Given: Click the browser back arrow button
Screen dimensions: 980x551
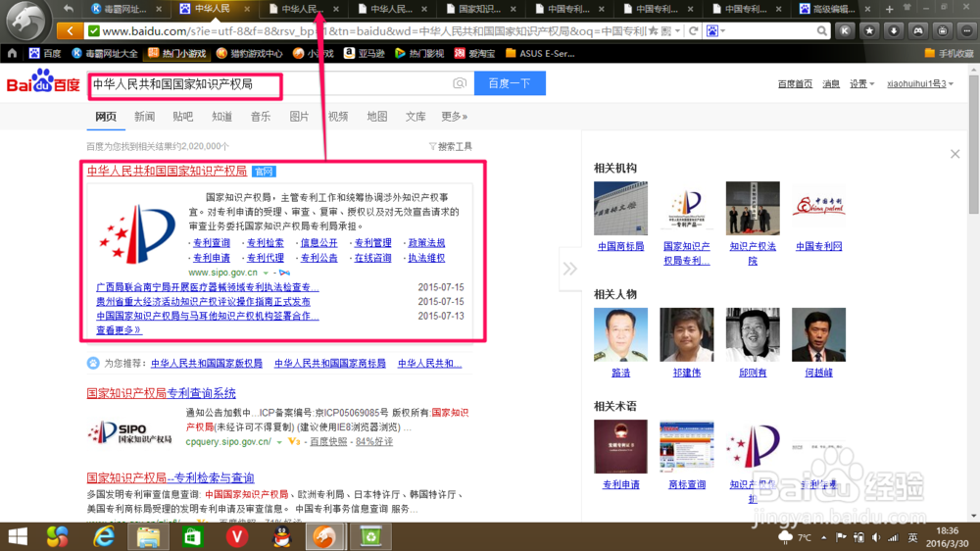Looking at the screenshot, I should click(70, 30).
